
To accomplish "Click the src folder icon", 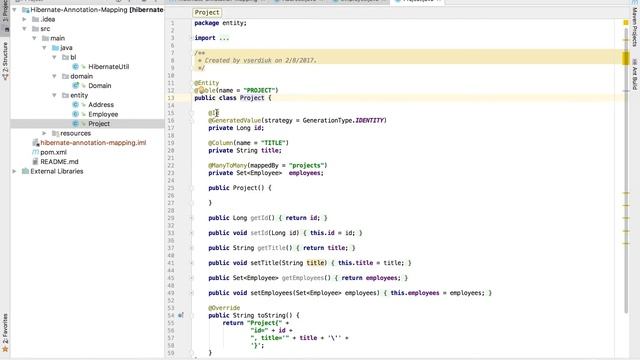I will [x=36, y=29].
